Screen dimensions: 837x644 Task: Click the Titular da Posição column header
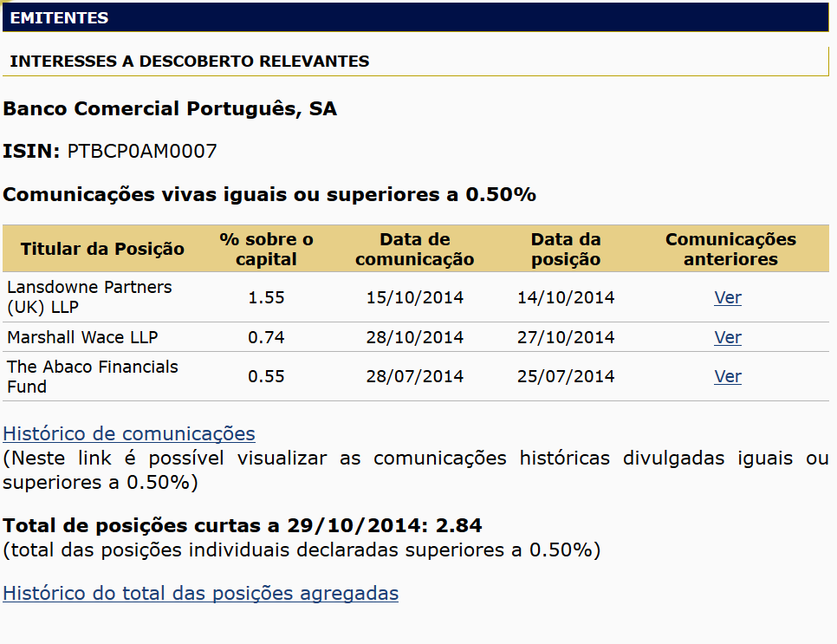102,250
